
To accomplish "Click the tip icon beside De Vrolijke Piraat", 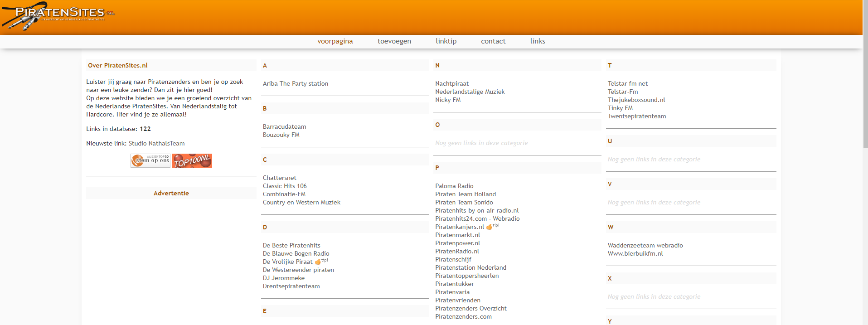I will coord(318,262).
